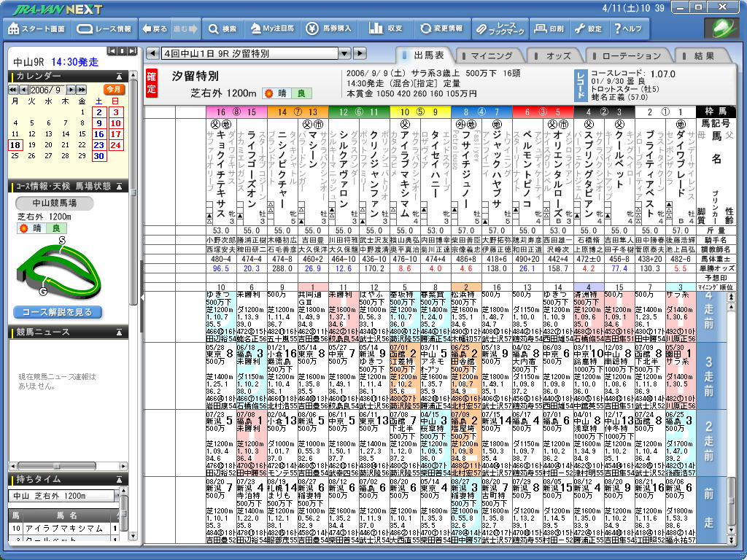This screenshot has height=560, width=747.
Task: Open レース情報 from the toolbar
Action: click(104, 29)
